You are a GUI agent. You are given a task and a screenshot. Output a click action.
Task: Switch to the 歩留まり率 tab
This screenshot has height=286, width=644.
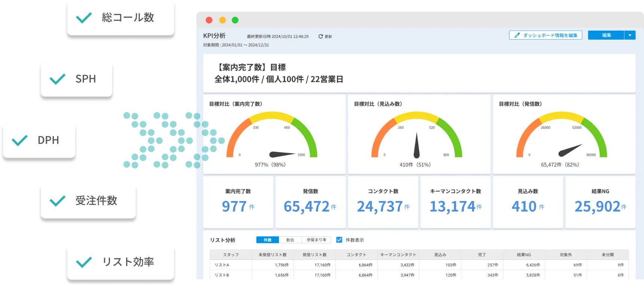coord(316,240)
